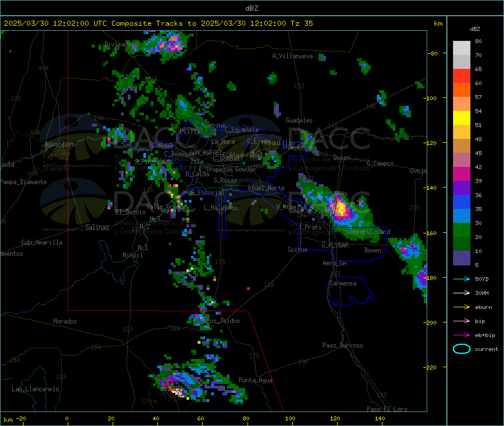Click the 'E_Escorial' place label
Image resolution: width=504 pixels, height=426 pixels.
[207, 193]
